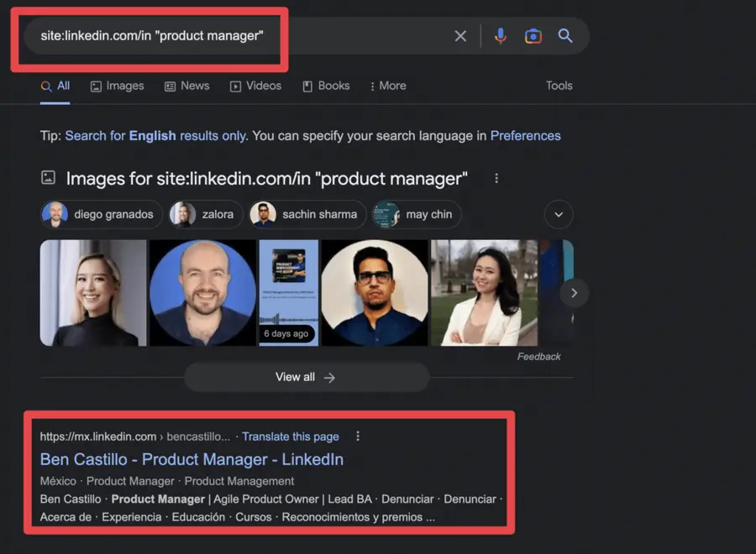This screenshot has width=756, height=554.
Task: Open search language Preferences
Action: [525, 135]
